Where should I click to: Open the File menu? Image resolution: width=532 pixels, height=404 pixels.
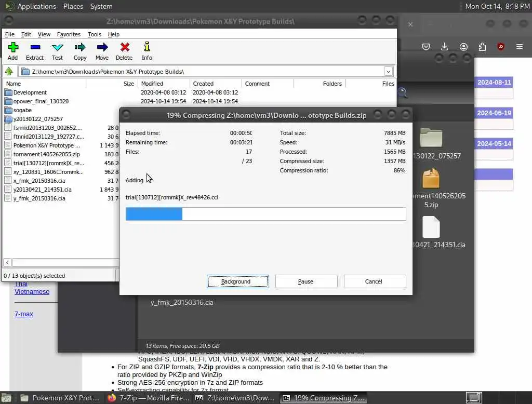click(x=9, y=34)
